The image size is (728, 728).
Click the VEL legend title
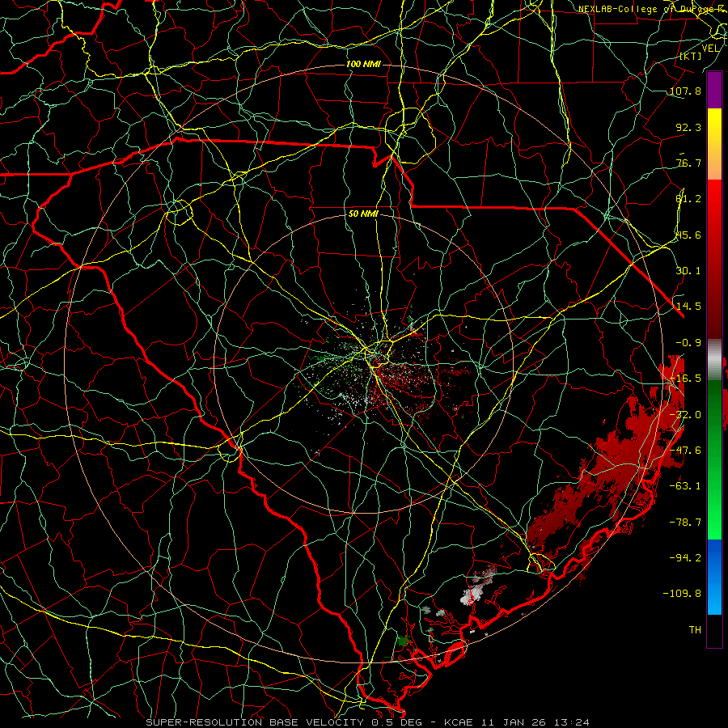[x=710, y=49]
